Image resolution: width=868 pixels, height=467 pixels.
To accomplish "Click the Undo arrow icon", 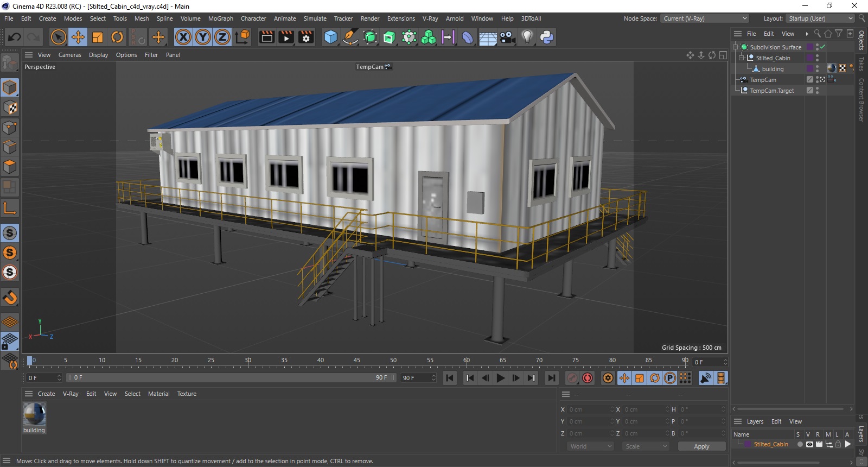I will (15, 37).
